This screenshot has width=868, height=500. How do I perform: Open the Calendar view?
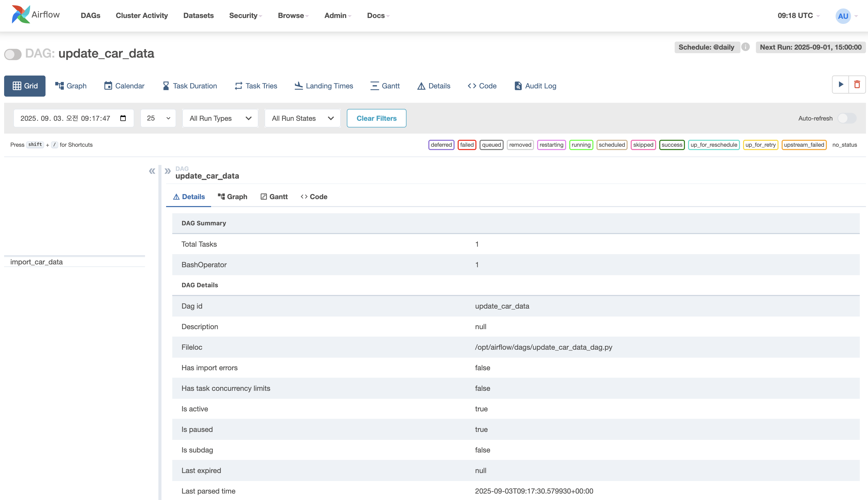[x=124, y=86]
